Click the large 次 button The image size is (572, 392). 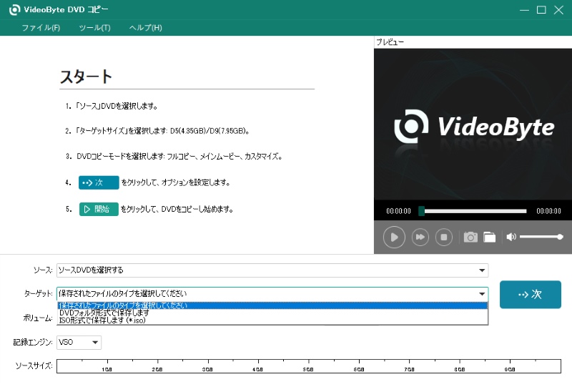pos(530,294)
